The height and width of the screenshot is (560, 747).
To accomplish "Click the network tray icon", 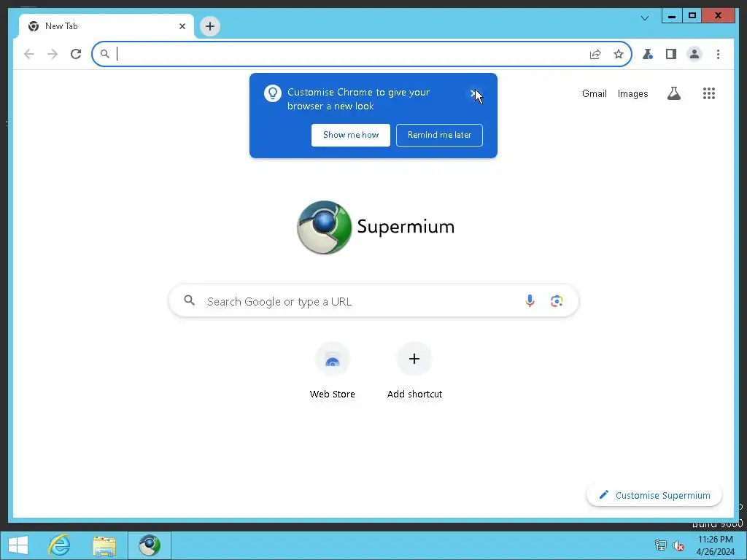I will pyautogui.click(x=660, y=545).
